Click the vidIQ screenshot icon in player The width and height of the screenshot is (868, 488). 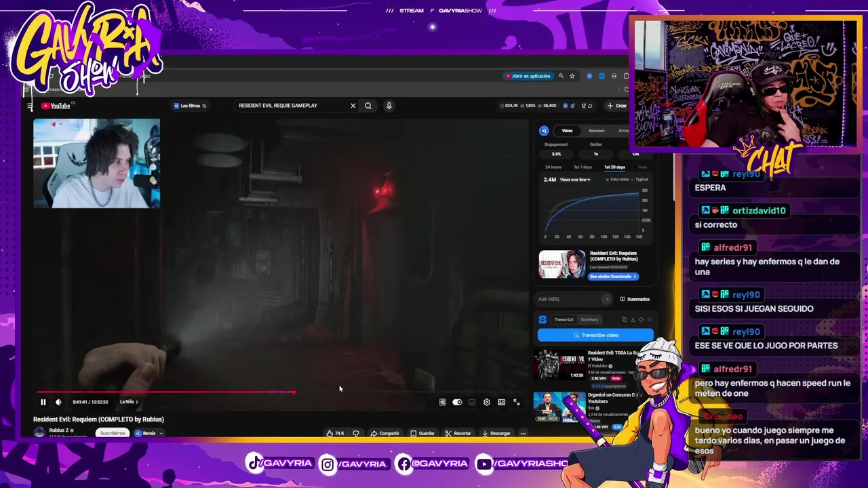pos(442,402)
